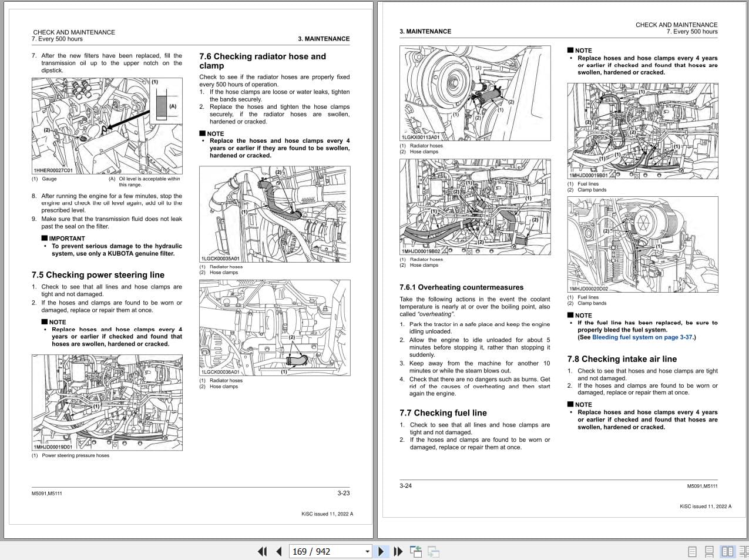The image size is (749, 560).
Task: Jump to the last page
Action: click(398, 551)
